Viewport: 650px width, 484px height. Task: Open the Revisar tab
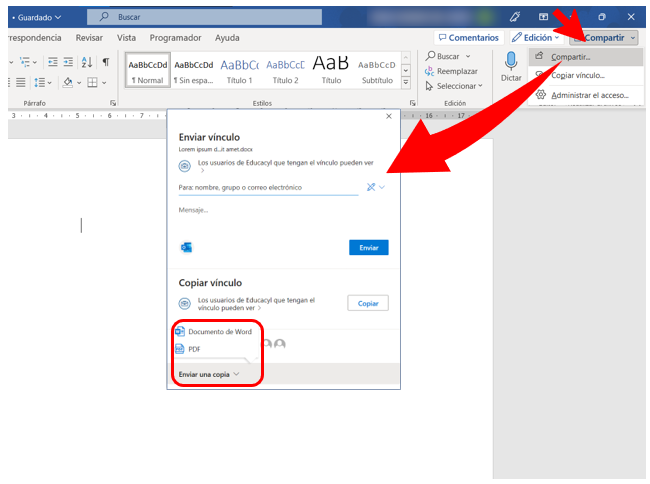pos(89,38)
